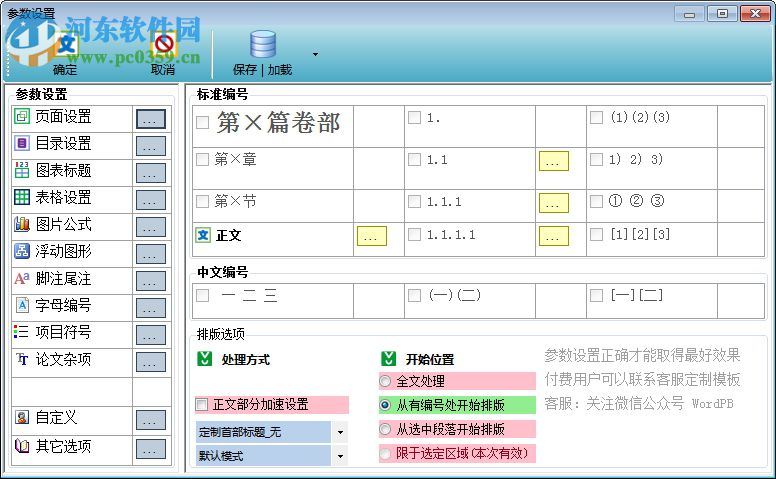Select 全文处理 radio button

pyautogui.click(x=385, y=381)
